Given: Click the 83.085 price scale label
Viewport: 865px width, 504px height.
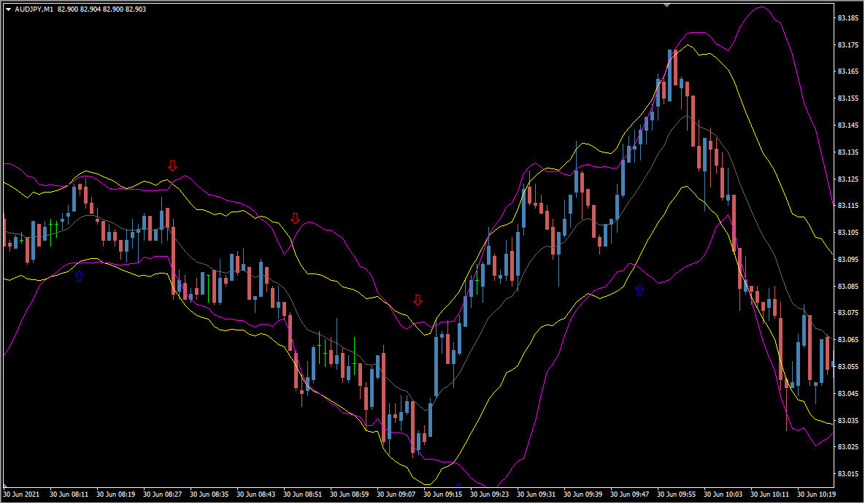Looking at the screenshot, I should tap(848, 287).
